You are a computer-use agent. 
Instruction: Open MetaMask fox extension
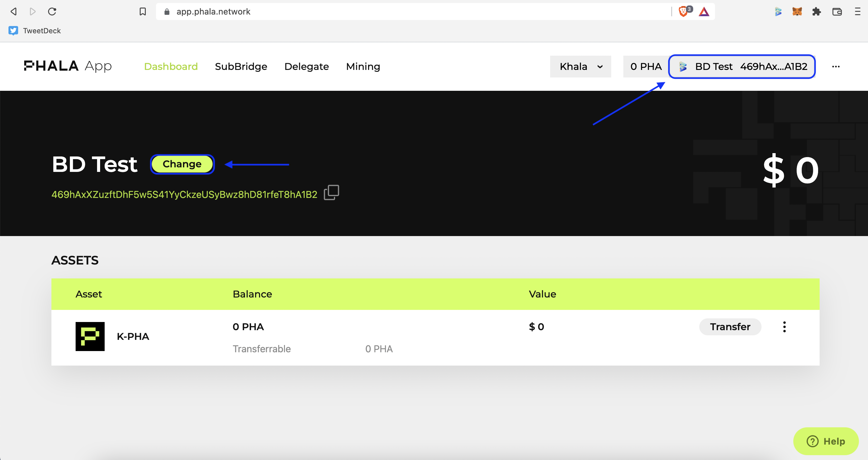pyautogui.click(x=797, y=12)
